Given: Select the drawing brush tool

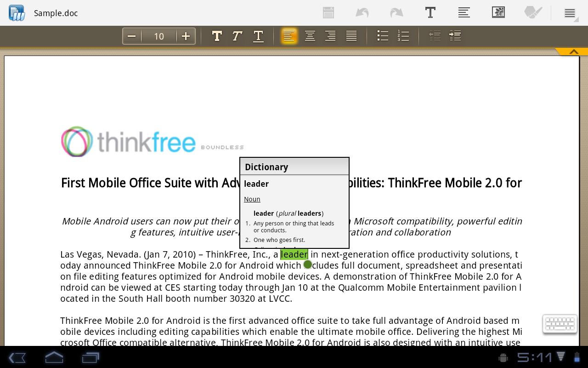Looking at the screenshot, I should pyautogui.click(x=533, y=12).
